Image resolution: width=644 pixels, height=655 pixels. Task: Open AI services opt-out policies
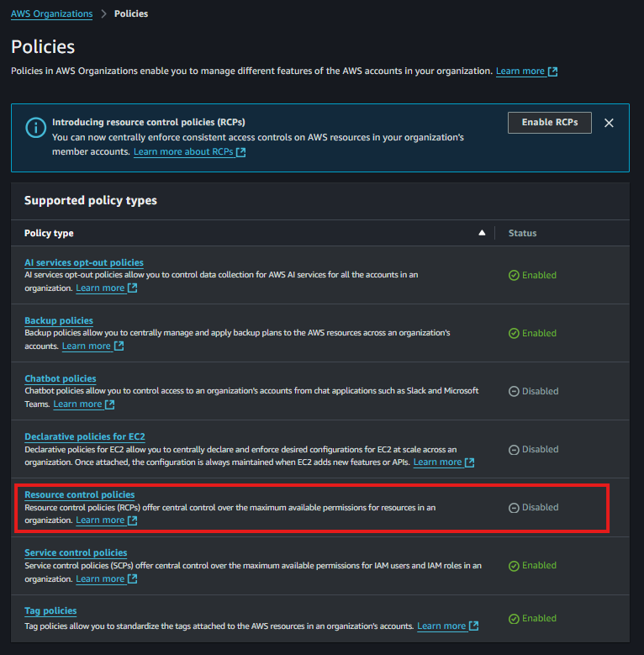[x=84, y=262]
